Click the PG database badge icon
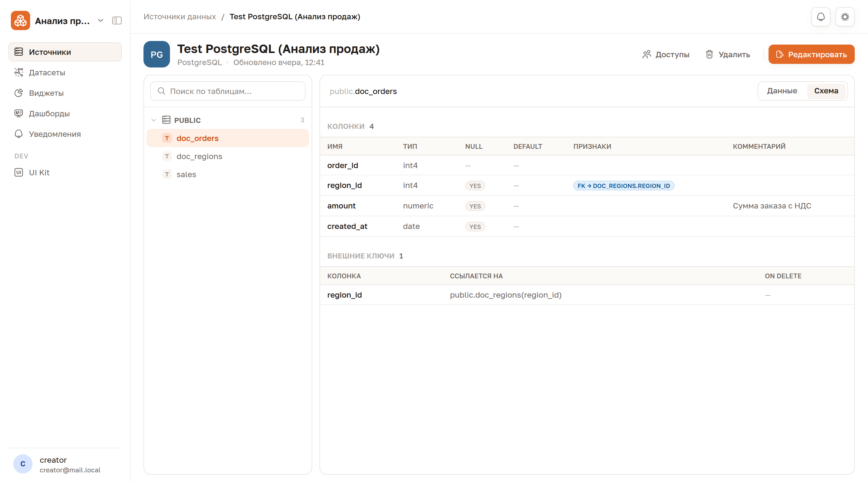This screenshot has height=482, width=868. (157, 54)
